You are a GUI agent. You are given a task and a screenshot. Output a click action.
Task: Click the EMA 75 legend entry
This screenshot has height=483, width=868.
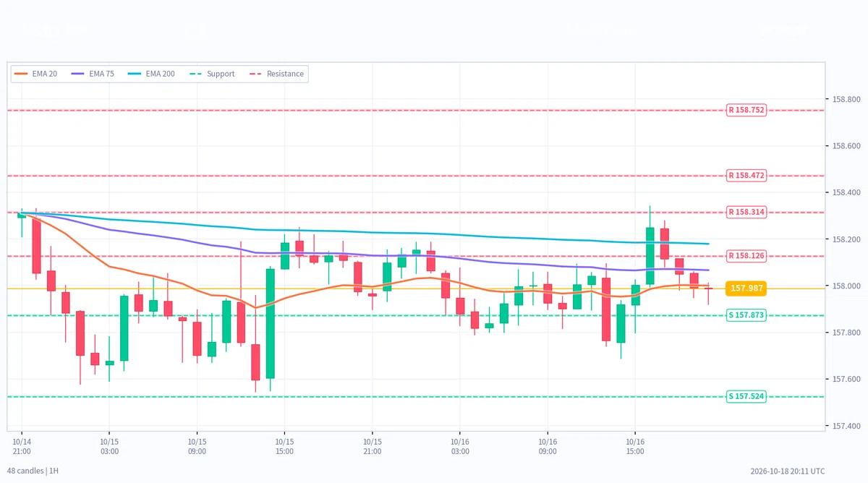coord(92,74)
